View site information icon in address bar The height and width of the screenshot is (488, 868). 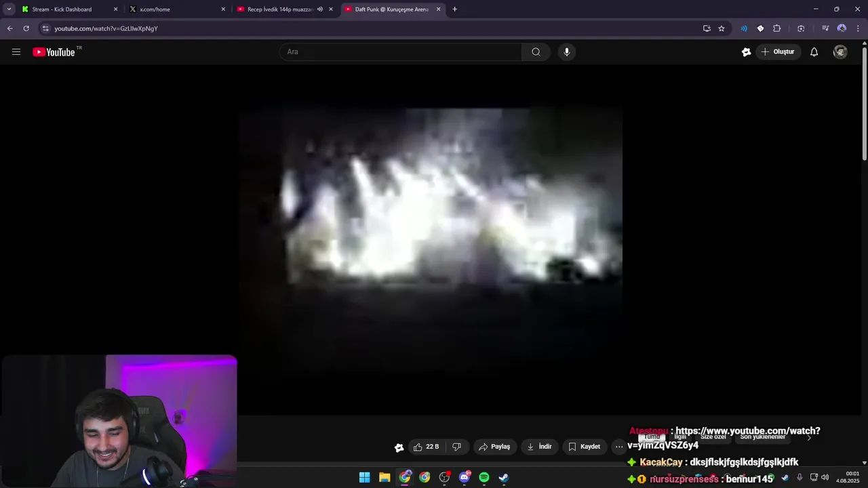pos(45,28)
